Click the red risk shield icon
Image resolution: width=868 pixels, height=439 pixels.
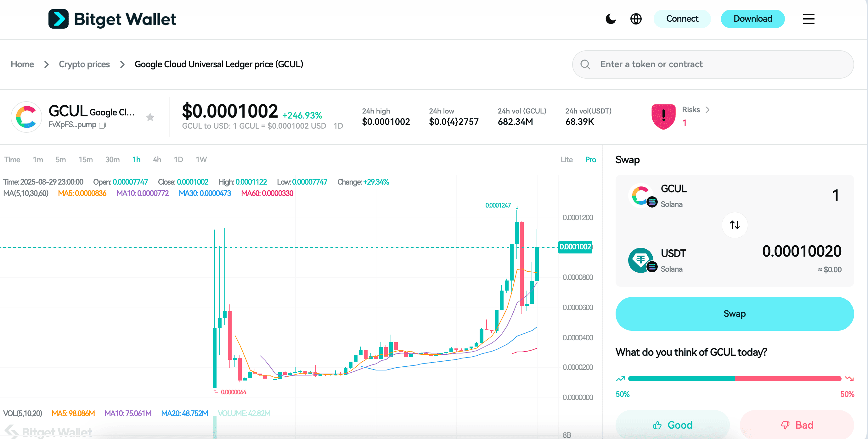point(663,116)
